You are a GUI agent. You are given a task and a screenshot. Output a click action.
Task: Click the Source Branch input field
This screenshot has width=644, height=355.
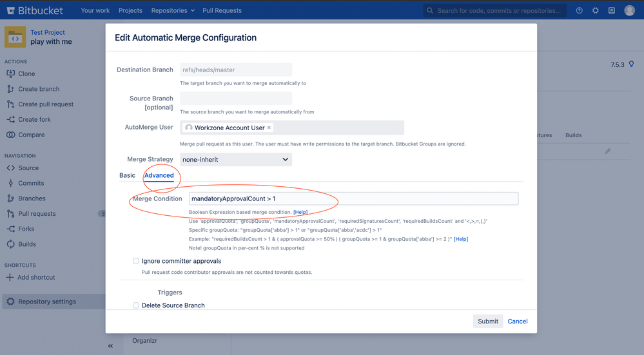click(236, 98)
